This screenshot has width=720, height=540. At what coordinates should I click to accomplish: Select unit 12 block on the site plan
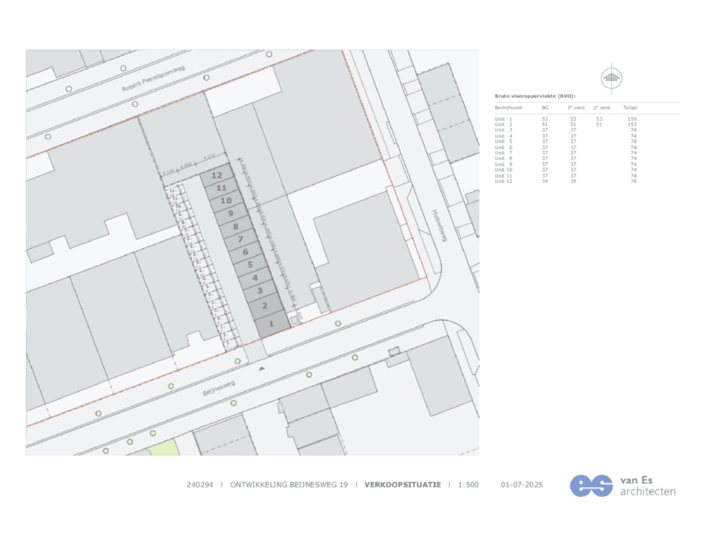point(218,175)
